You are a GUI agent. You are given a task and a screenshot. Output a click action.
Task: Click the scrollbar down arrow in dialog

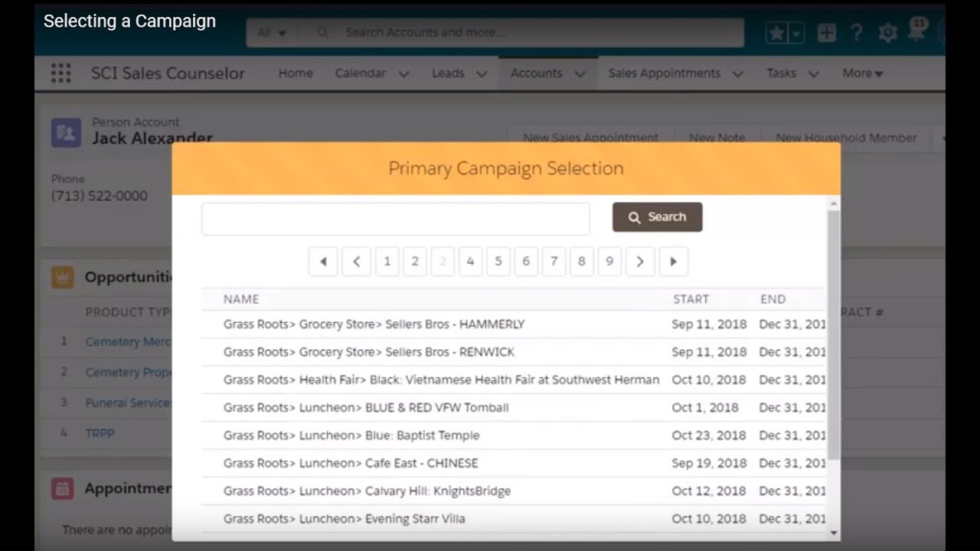834,533
